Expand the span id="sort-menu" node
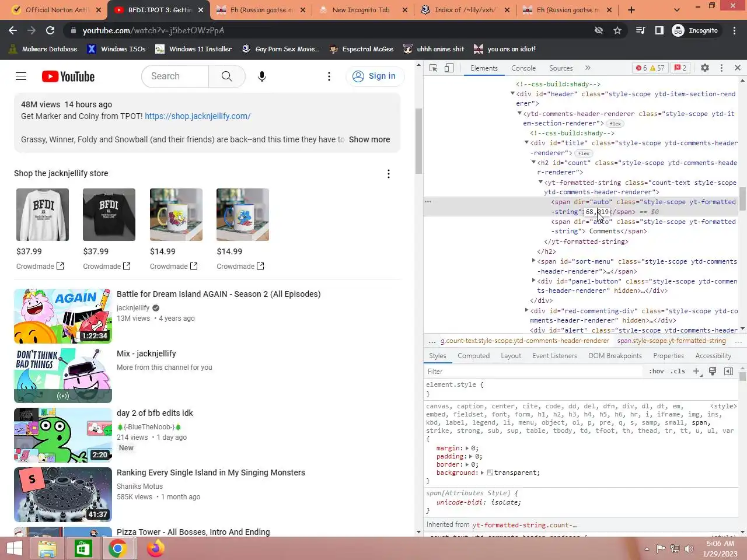This screenshot has width=747, height=560. click(x=533, y=261)
